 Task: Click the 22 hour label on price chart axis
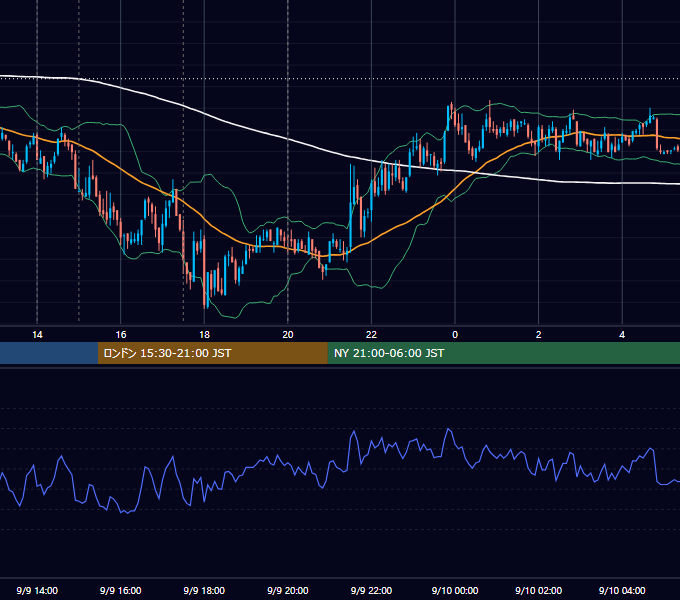coord(371,335)
